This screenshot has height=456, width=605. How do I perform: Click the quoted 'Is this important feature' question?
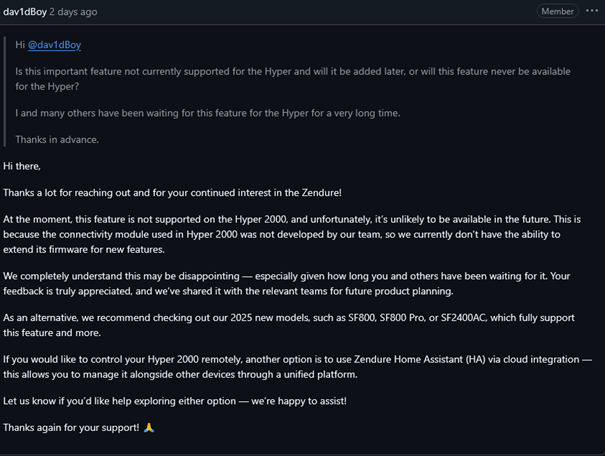293,79
